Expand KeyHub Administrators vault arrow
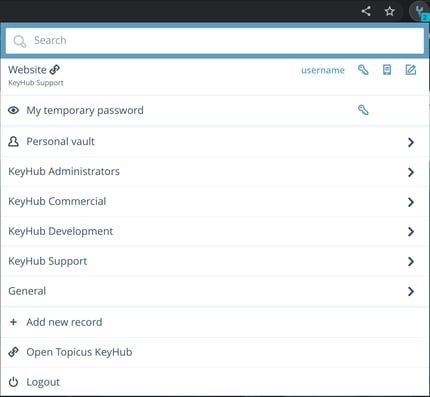Screen dimensions: 430x397 point(411,172)
